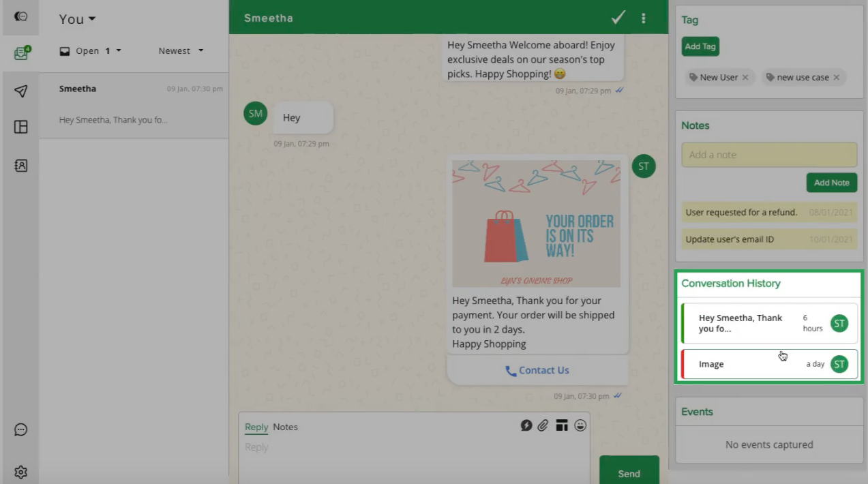The height and width of the screenshot is (484, 868).
Task: Click the Contact Us link in message
Action: pos(537,371)
